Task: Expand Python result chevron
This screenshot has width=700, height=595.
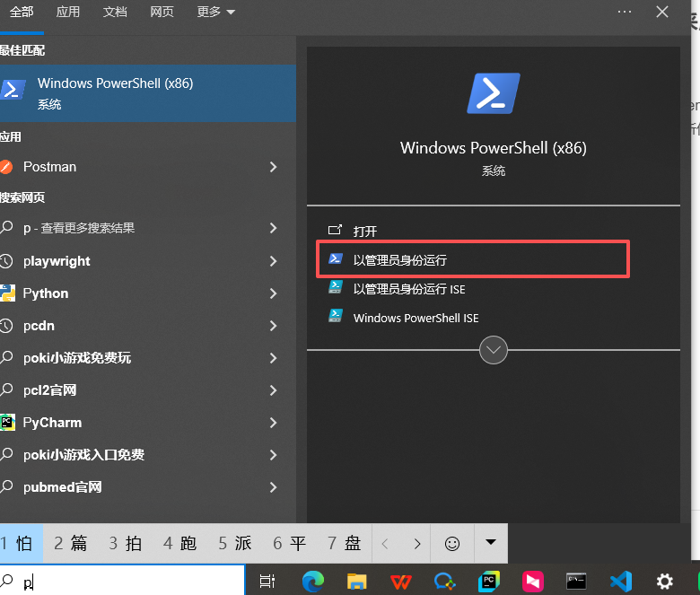Action: coord(273,293)
